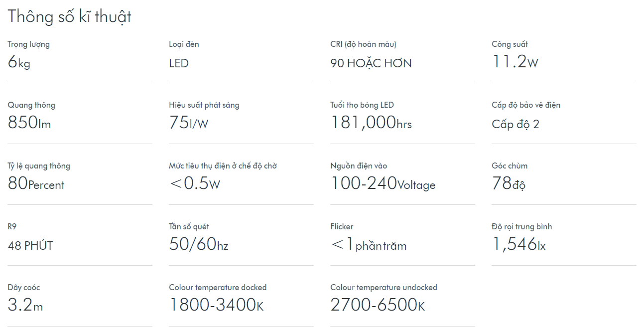
Task: Click the '50/60hz' Tần số quét value
Action: click(199, 245)
